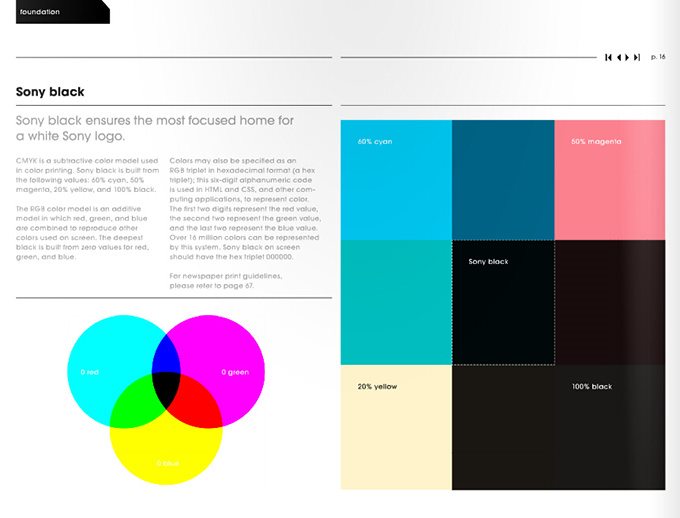Viewport: 680px width, 518px height.
Task: Skip to the last page
Action: (638, 57)
